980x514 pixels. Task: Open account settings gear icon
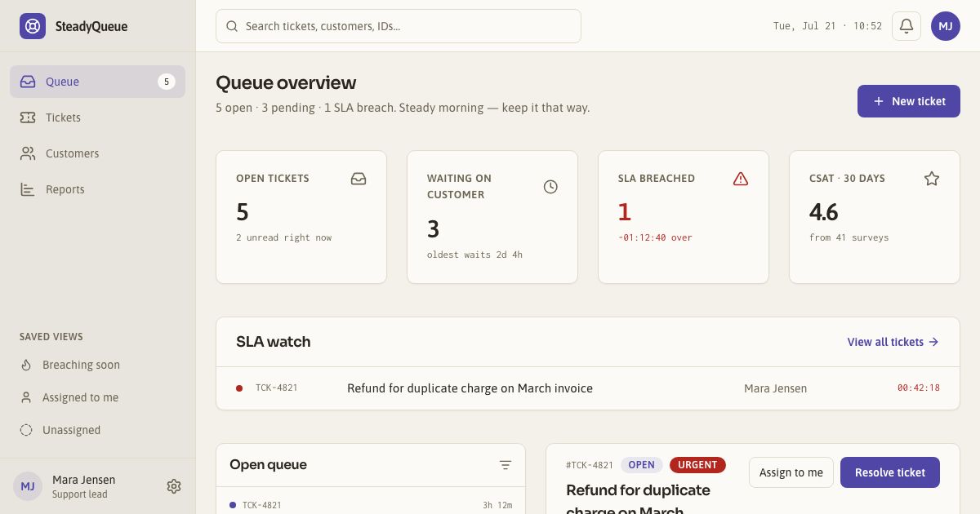pos(174,486)
